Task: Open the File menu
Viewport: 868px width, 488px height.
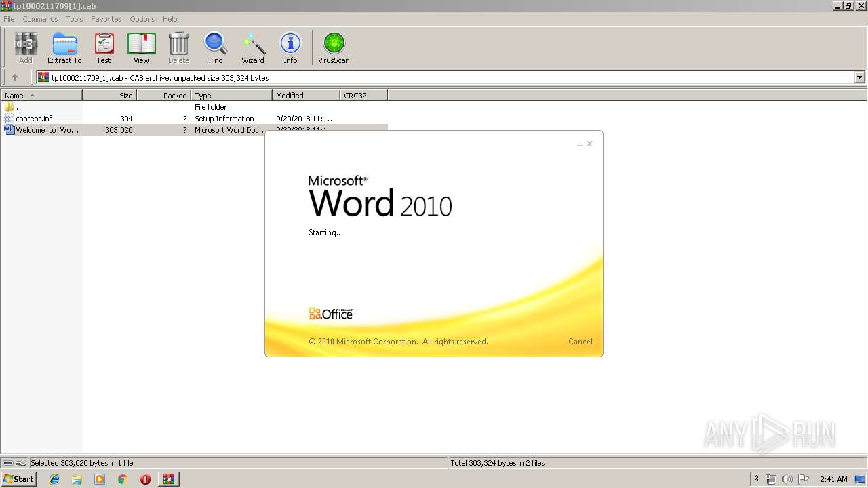Action: click(x=9, y=19)
